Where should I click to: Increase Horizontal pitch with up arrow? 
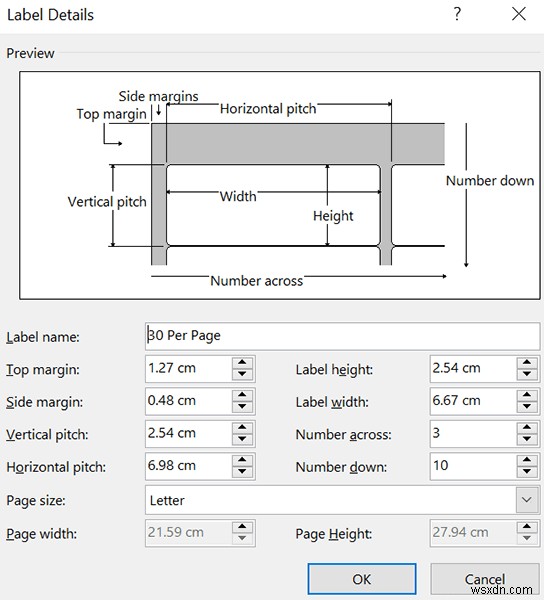point(242,460)
